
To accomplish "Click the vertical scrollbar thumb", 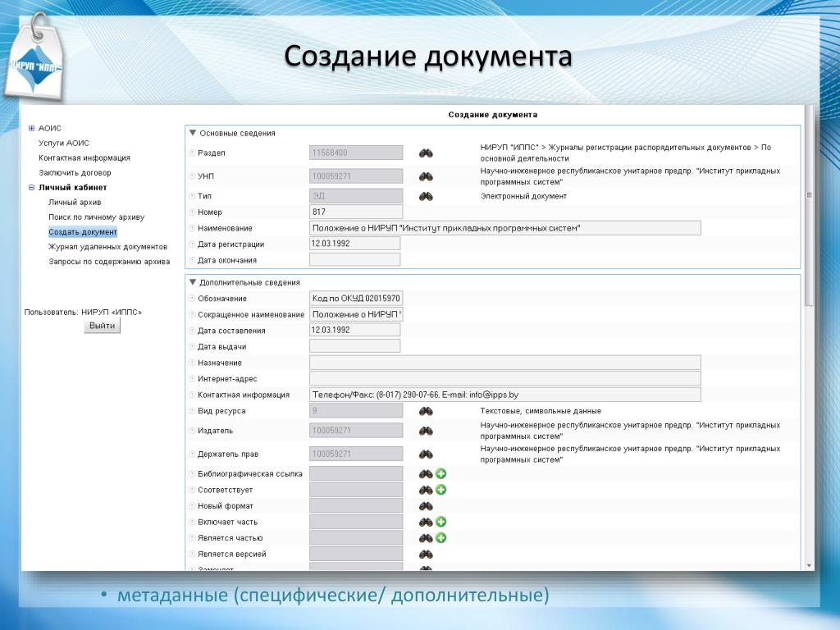I will tap(809, 206).
